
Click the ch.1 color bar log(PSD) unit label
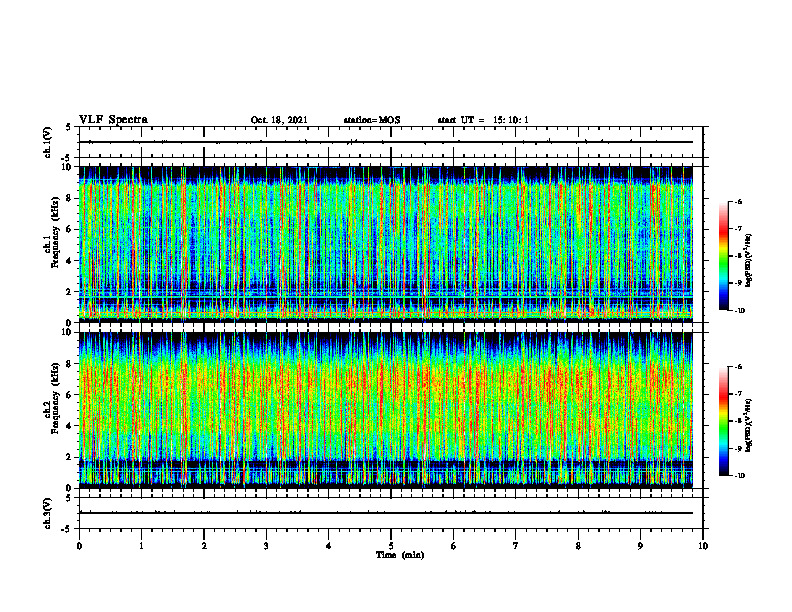[x=749, y=260]
